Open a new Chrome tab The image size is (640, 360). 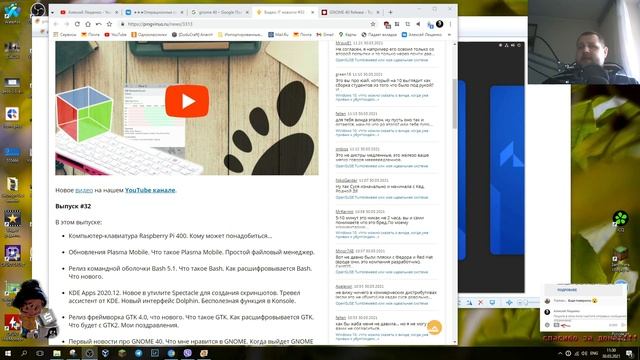390,12
